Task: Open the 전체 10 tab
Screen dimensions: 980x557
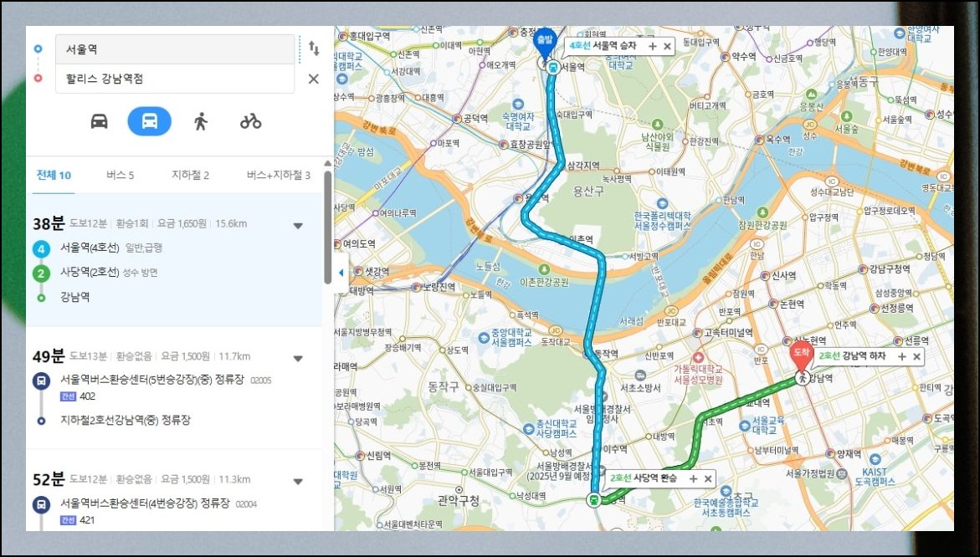Action: (54, 176)
